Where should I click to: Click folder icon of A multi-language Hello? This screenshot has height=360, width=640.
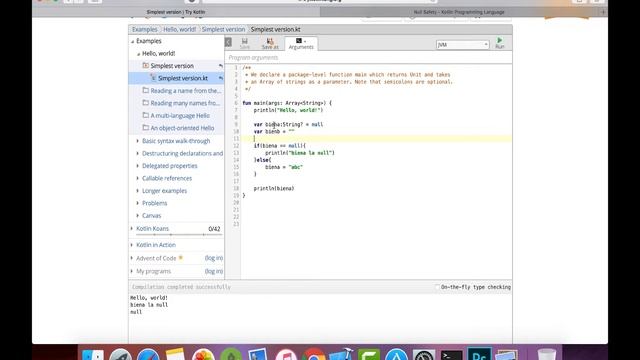pos(145,115)
